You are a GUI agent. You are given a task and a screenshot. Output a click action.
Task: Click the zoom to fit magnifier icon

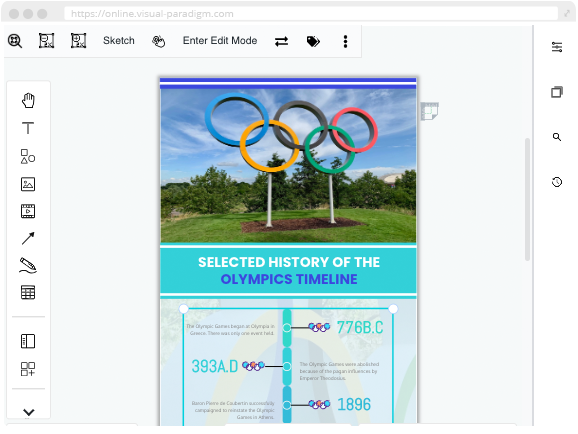(15, 41)
